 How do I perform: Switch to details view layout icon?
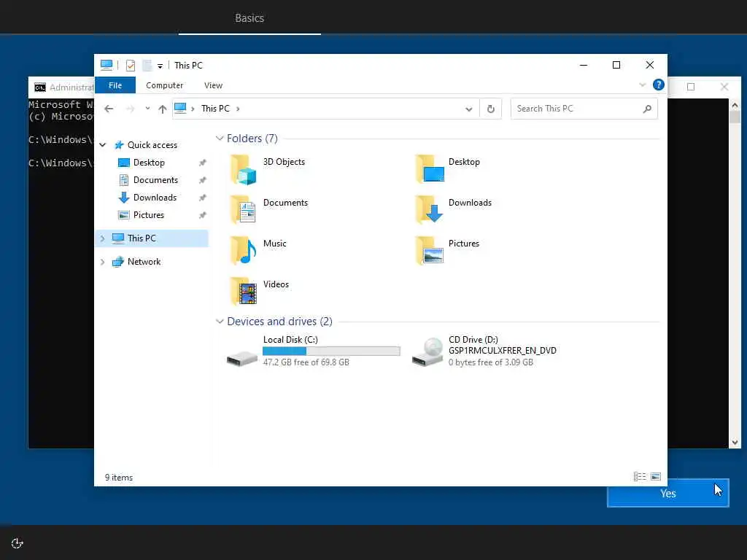coord(640,476)
